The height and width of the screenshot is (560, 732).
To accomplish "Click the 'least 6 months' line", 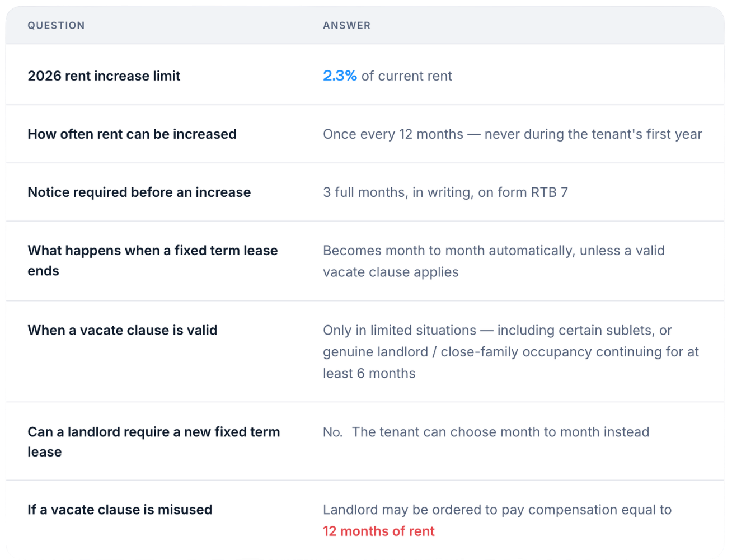I will point(369,374).
